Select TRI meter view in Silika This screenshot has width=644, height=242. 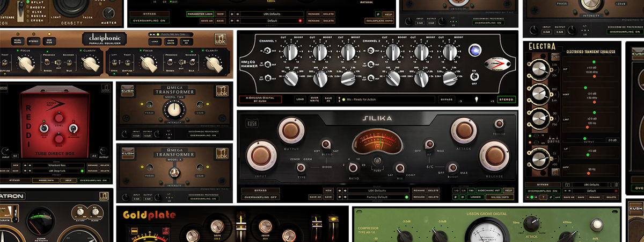471,190
